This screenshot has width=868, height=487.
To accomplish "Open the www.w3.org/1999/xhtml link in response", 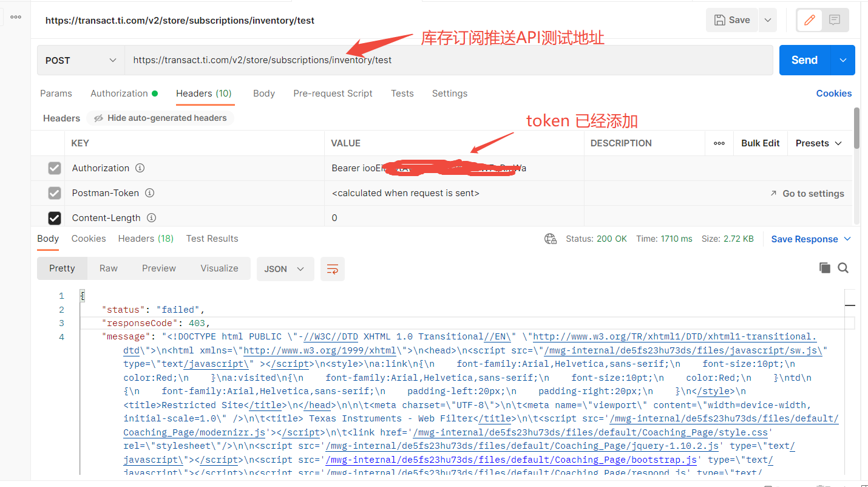I will coord(320,350).
